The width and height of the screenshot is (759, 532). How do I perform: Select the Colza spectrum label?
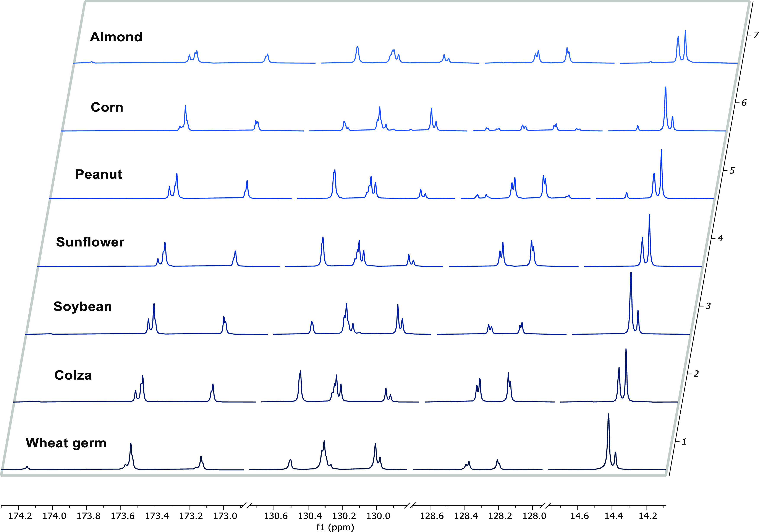(x=73, y=375)
